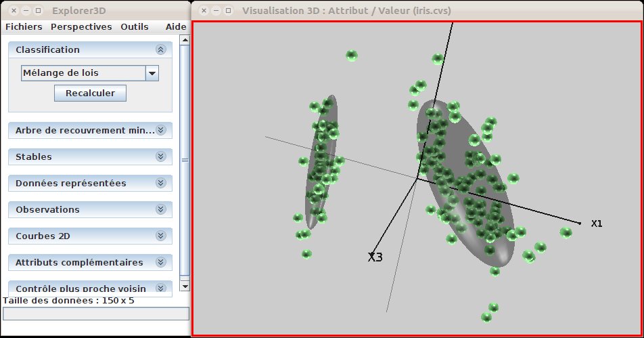
Task: Open the Outils menu
Action: 135,26
